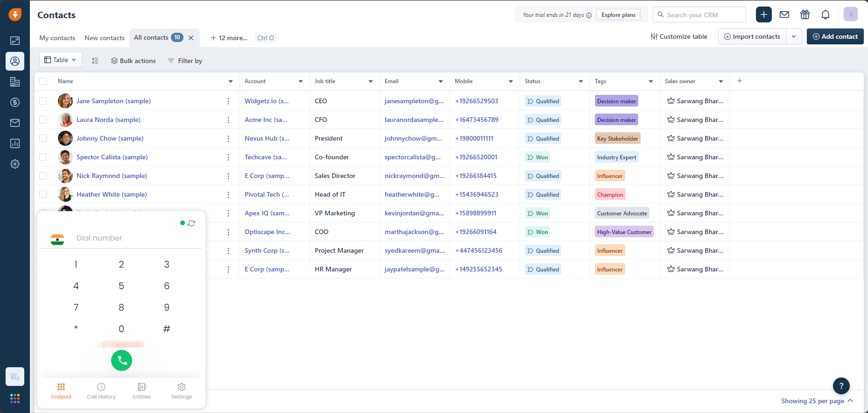Click the refresh icon in the dialer
Screen dimensions: 868x413
(x=191, y=223)
